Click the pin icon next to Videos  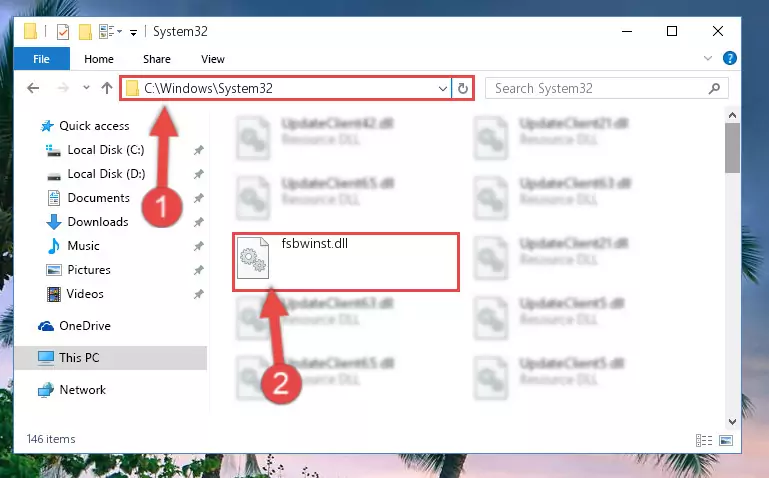(x=199, y=295)
